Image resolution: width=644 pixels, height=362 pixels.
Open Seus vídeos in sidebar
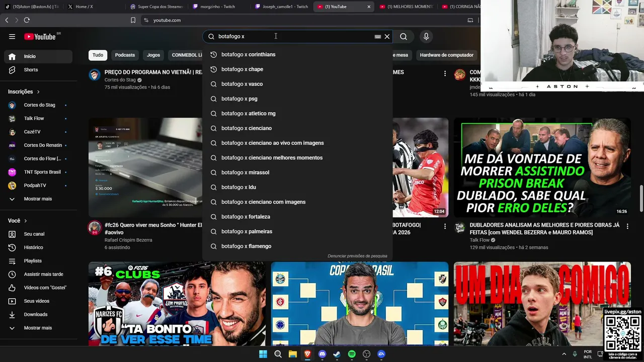coord(38,301)
